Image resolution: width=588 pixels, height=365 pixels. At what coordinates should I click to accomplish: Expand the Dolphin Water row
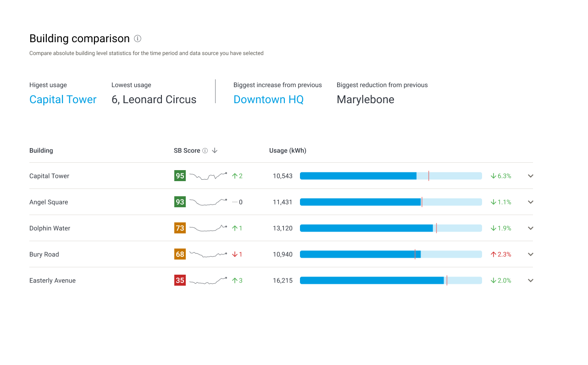pyautogui.click(x=531, y=228)
